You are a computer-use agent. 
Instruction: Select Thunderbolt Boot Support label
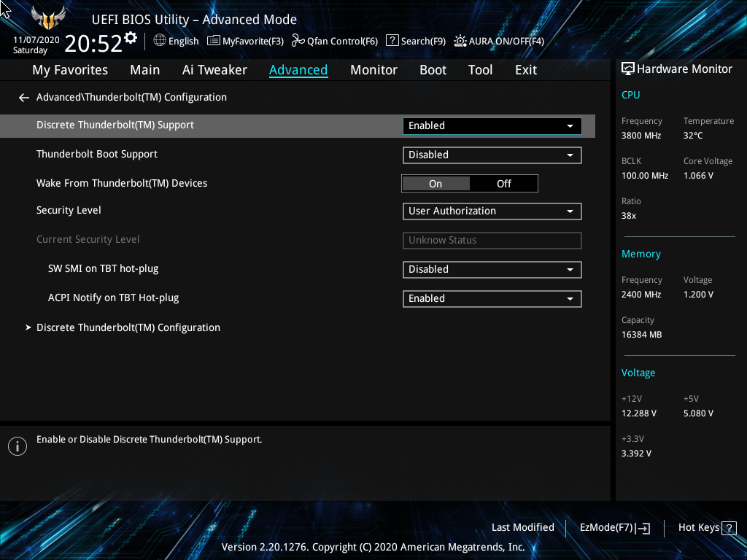point(97,155)
